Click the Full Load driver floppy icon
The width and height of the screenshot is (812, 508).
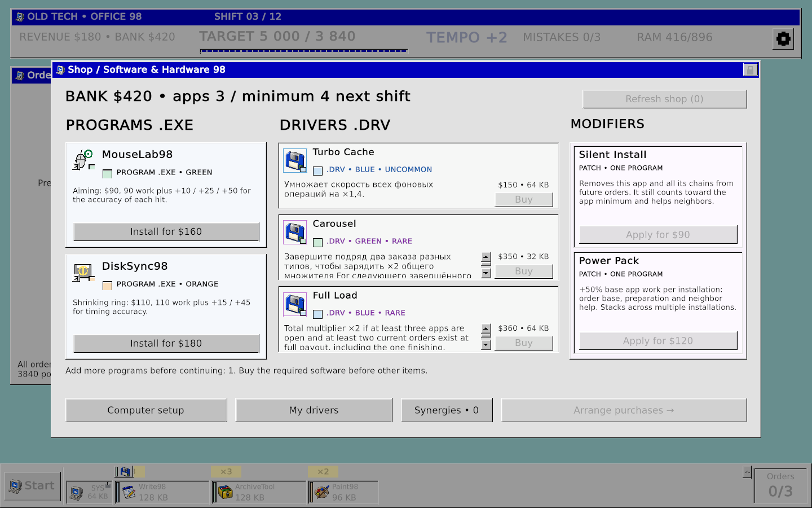click(x=295, y=304)
